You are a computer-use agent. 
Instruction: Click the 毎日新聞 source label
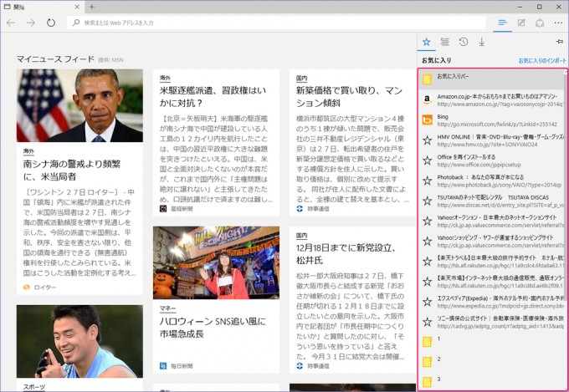click(182, 366)
